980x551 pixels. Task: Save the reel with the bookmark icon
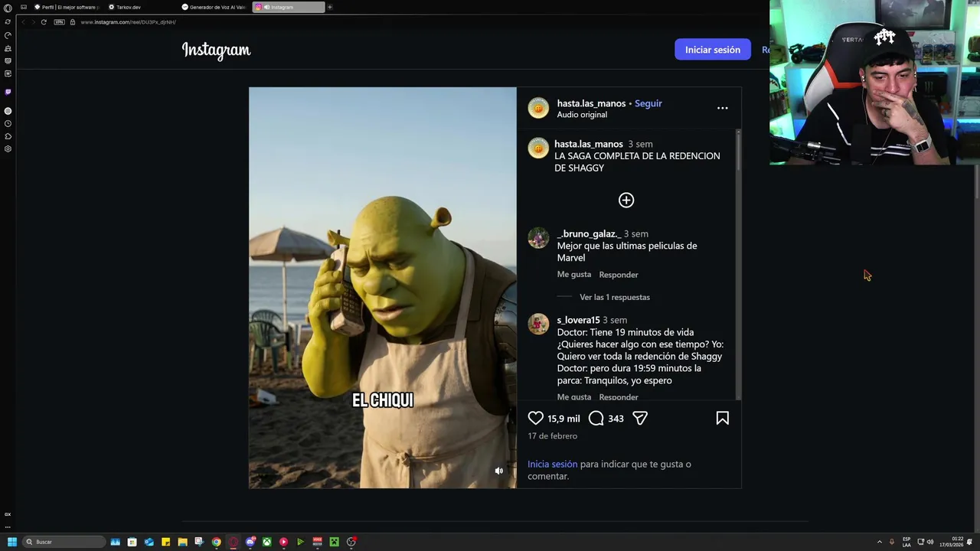coord(722,418)
